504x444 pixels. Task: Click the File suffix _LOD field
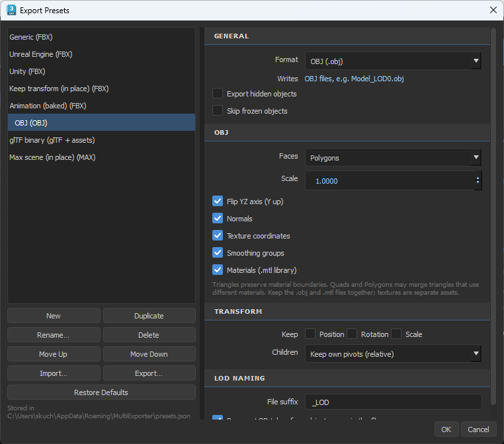(x=393, y=402)
